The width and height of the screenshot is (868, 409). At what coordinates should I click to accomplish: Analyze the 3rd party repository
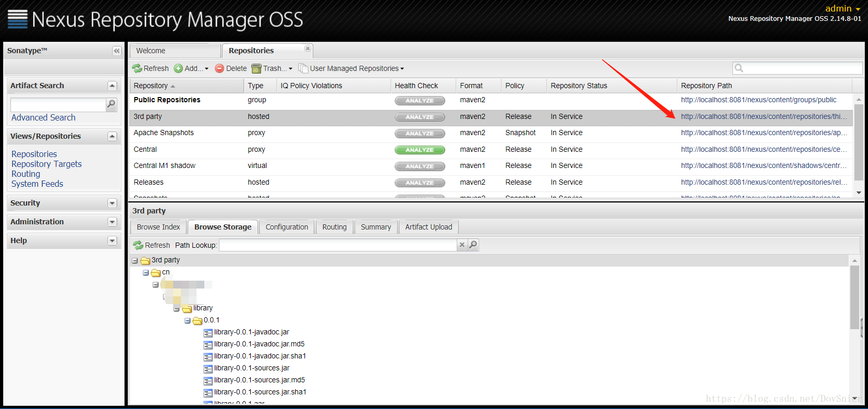point(420,117)
